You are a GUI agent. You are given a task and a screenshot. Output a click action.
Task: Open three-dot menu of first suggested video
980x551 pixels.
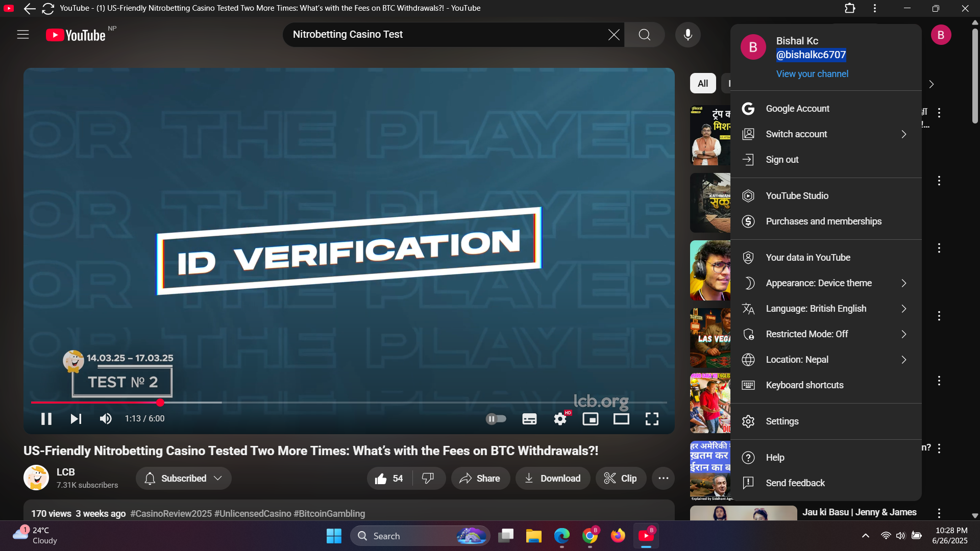tap(939, 113)
